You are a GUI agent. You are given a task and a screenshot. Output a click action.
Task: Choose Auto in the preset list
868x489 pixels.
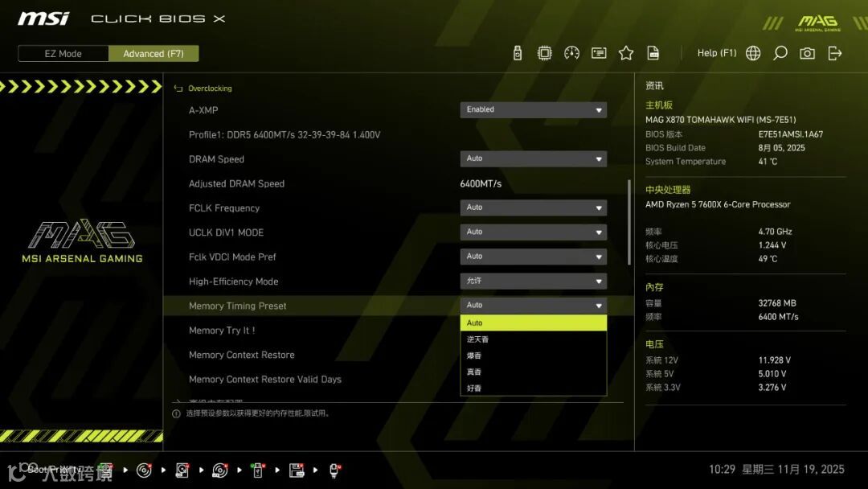533,323
